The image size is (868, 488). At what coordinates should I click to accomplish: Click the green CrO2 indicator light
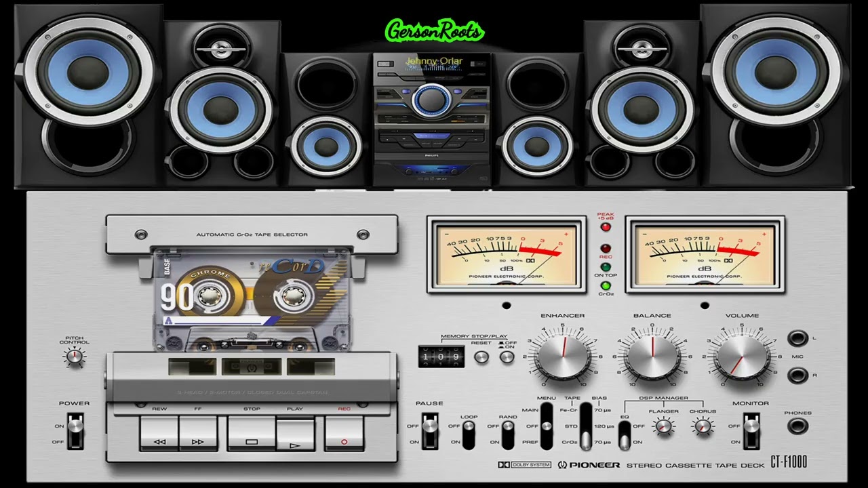coord(605,285)
